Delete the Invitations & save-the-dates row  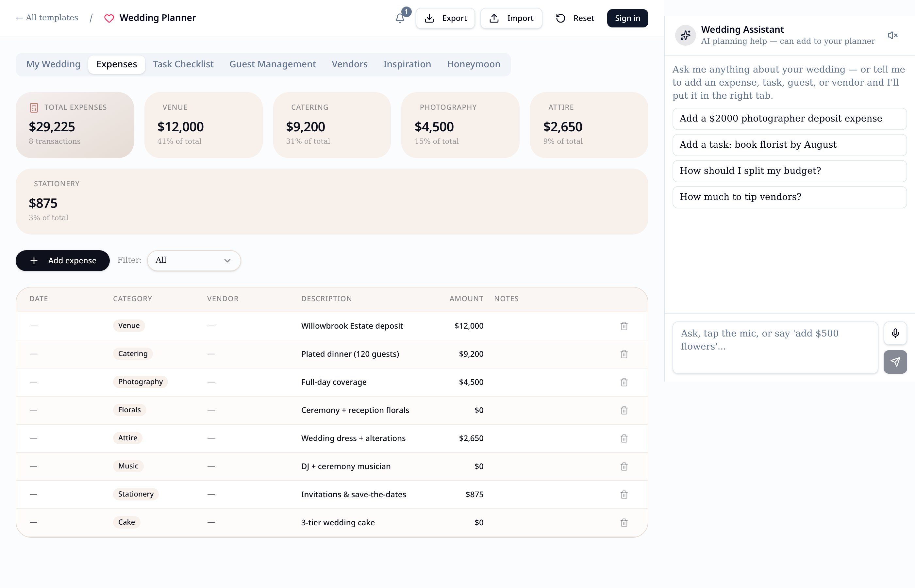624,495
